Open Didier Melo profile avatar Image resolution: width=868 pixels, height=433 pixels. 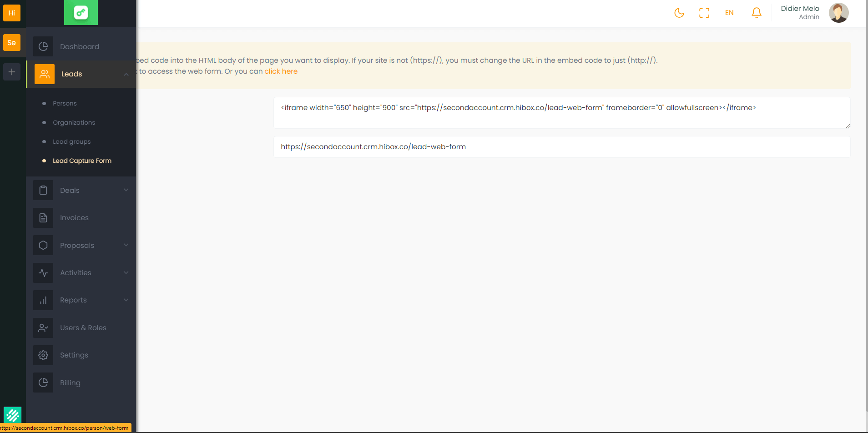(838, 13)
